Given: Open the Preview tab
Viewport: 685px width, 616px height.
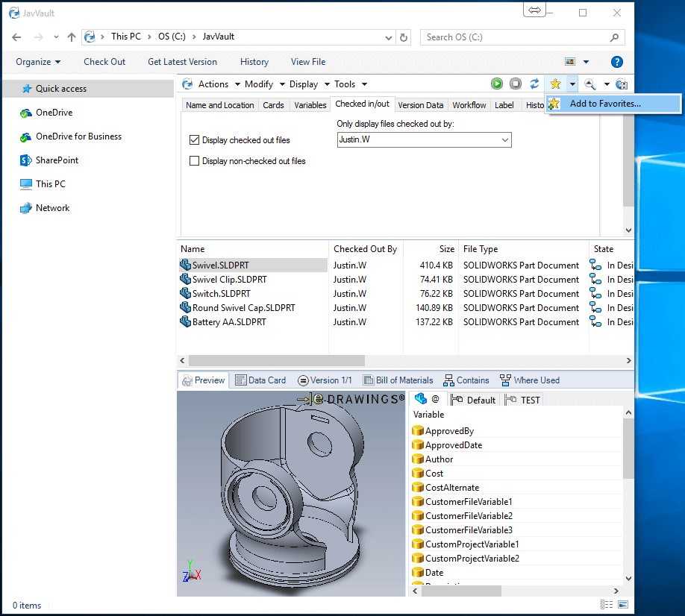Looking at the screenshot, I should [204, 380].
